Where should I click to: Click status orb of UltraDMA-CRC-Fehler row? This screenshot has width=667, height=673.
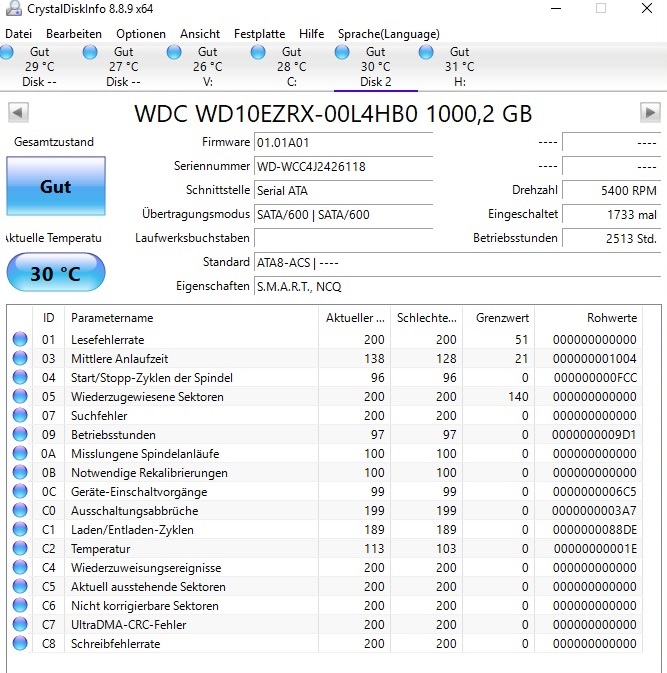[x=20, y=624]
